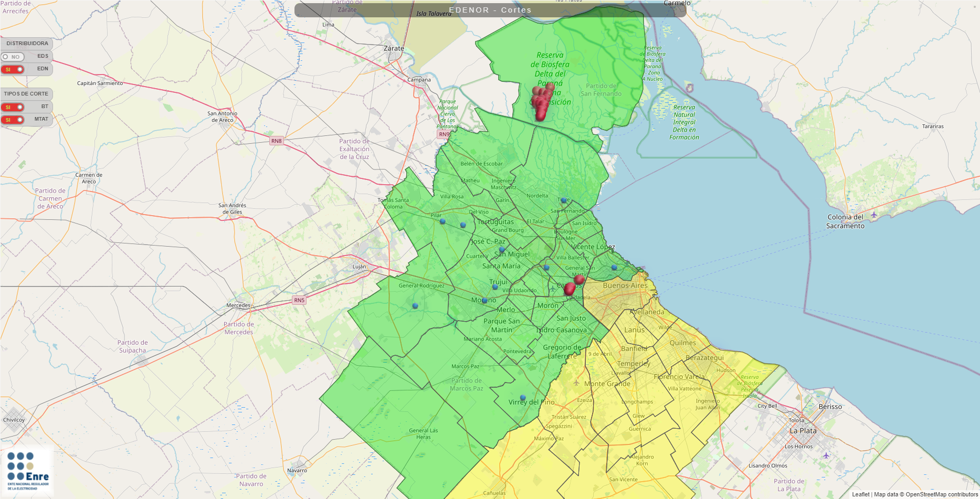Click airplane icon near Colonia del Sacramento
The image size is (980, 499).
pos(874,214)
